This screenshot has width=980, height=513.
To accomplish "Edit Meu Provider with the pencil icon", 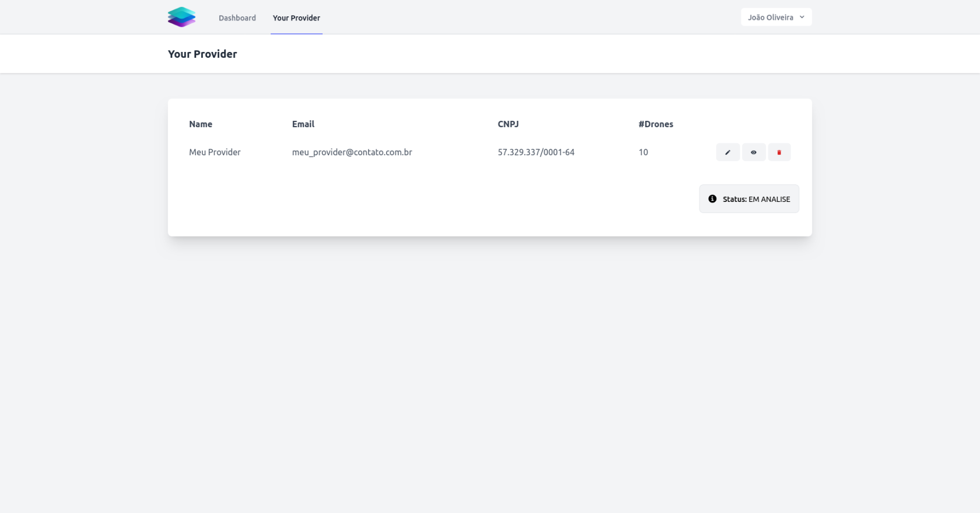I will click(727, 152).
